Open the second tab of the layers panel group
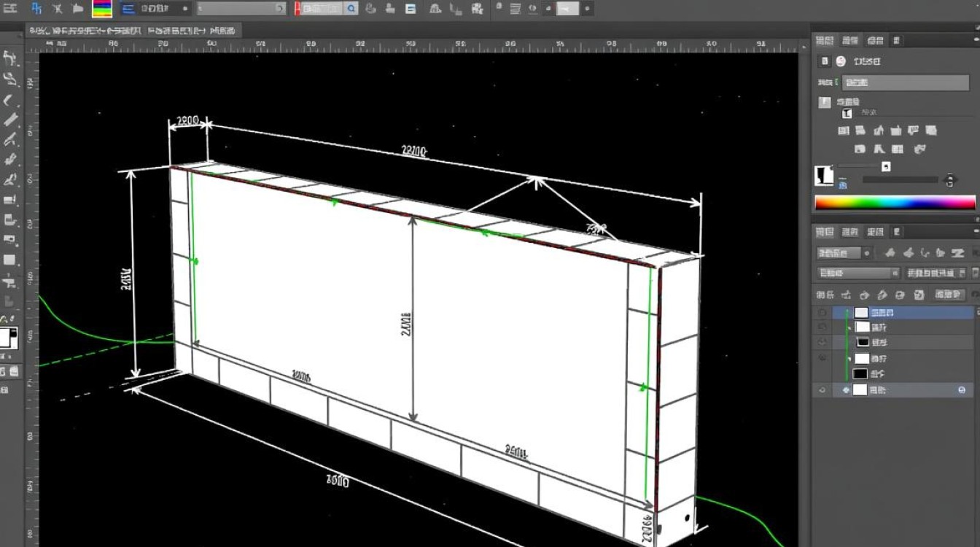The image size is (980, 547). coord(850,232)
